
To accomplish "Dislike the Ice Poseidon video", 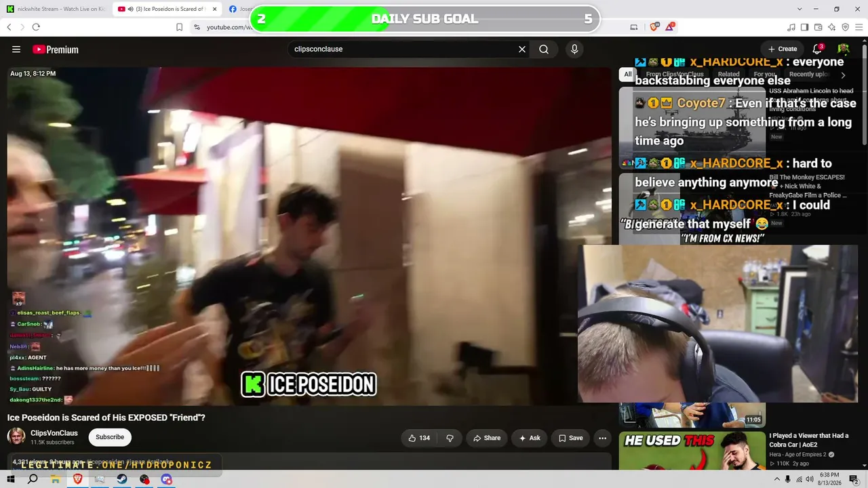I will (x=450, y=438).
